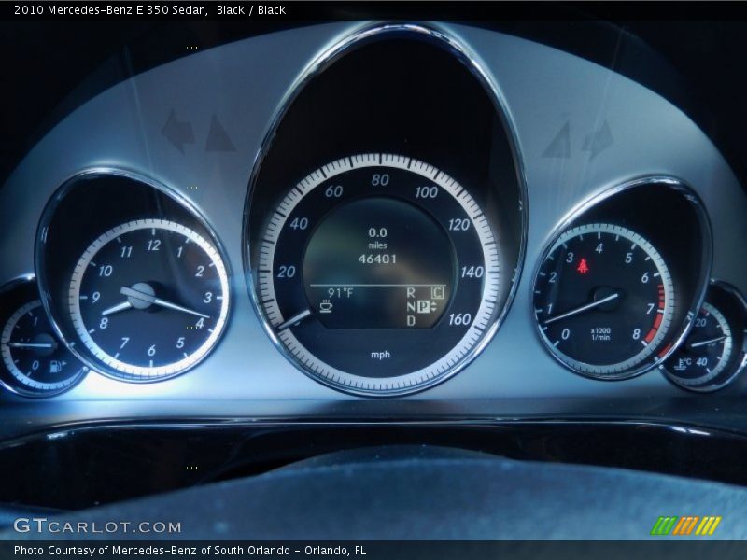Select the R gear letter
Screen dimensions: 747x560
click(x=410, y=292)
